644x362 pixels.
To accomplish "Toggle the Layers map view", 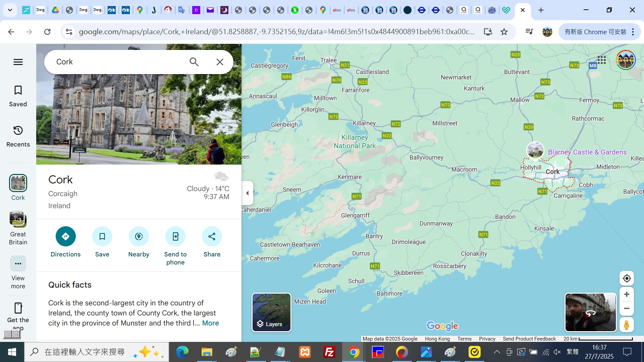I will pos(271,312).
